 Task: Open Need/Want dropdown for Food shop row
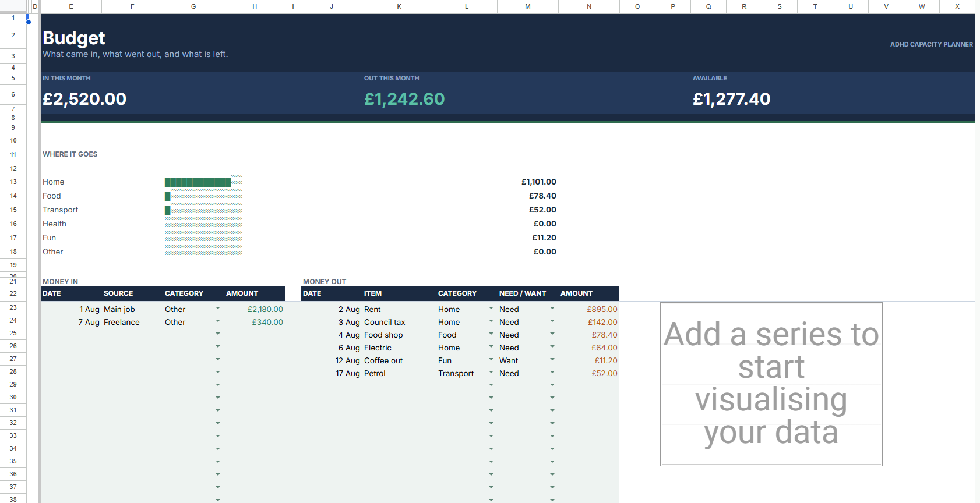tap(552, 334)
